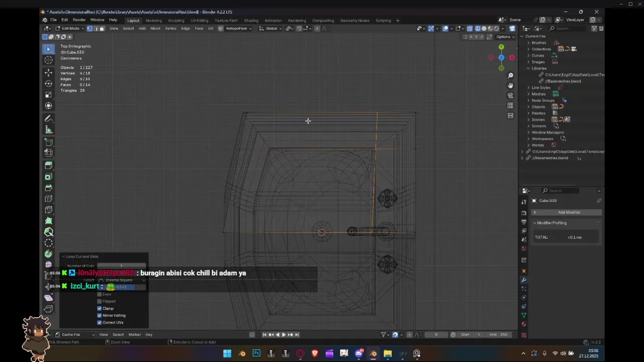Screen dimensions: 644x362
Task: Switch orthographic/perspective grid gizmo
Action: point(510,106)
